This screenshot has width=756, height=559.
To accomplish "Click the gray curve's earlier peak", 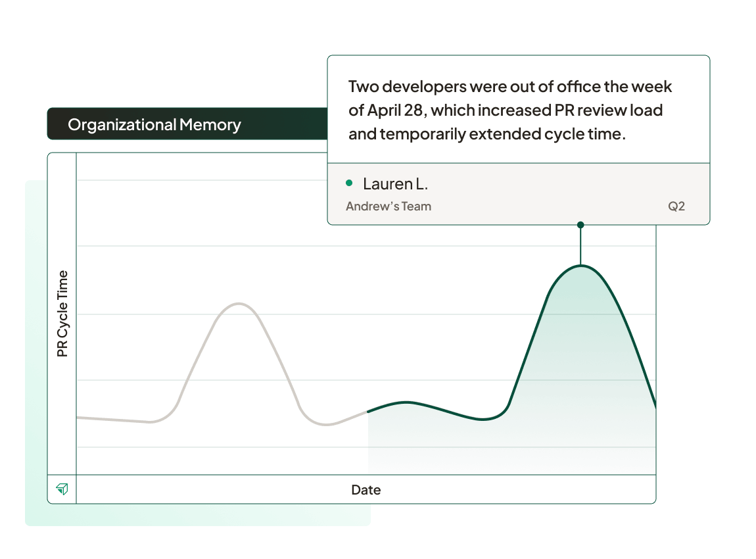I will click(x=239, y=304).
